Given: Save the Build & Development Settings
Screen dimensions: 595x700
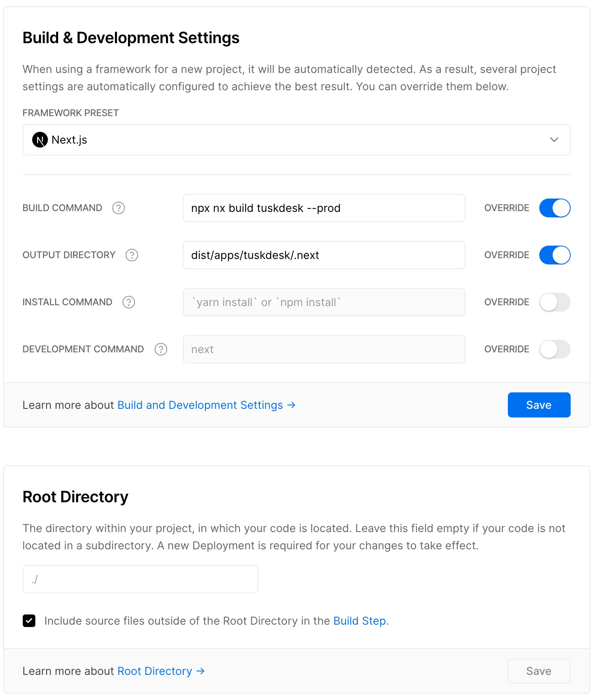Looking at the screenshot, I should click(538, 405).
